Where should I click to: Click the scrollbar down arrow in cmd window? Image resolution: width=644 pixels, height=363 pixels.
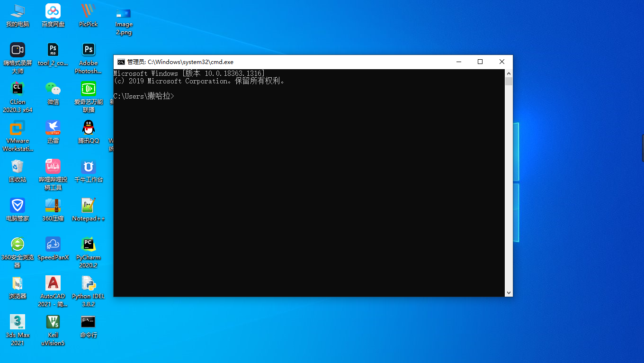tap(508, 292)
